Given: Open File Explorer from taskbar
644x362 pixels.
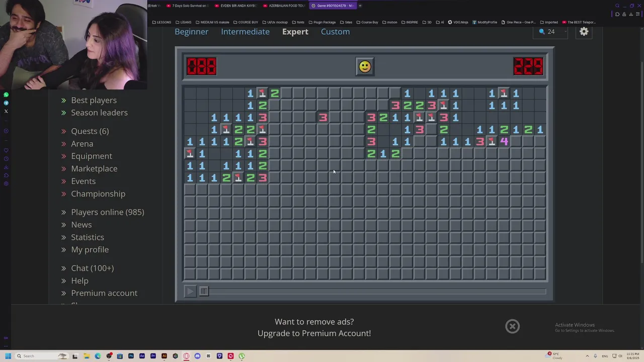Looking at the screenshot, I should coord(87,356).
